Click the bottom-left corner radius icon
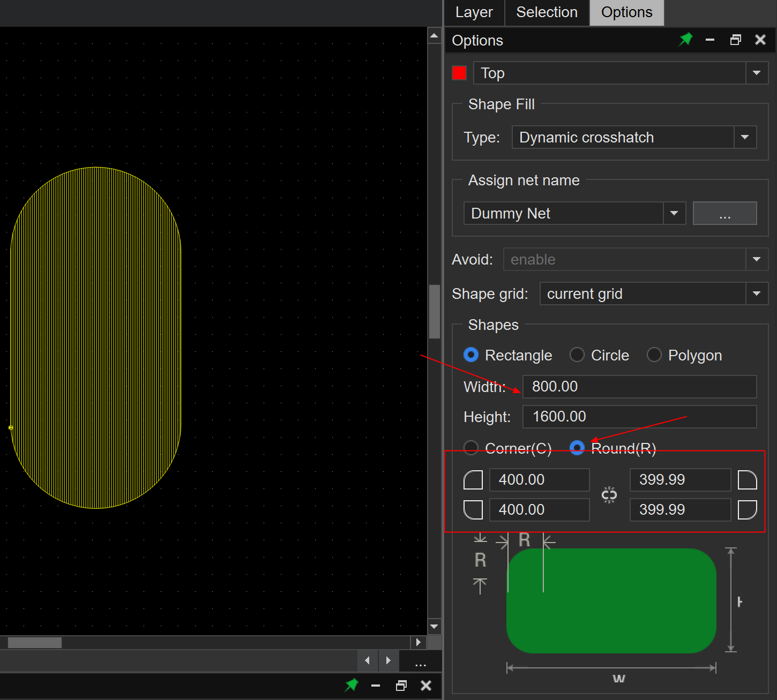The height and width of the screenshot is (700, 777). coord(473,510)
